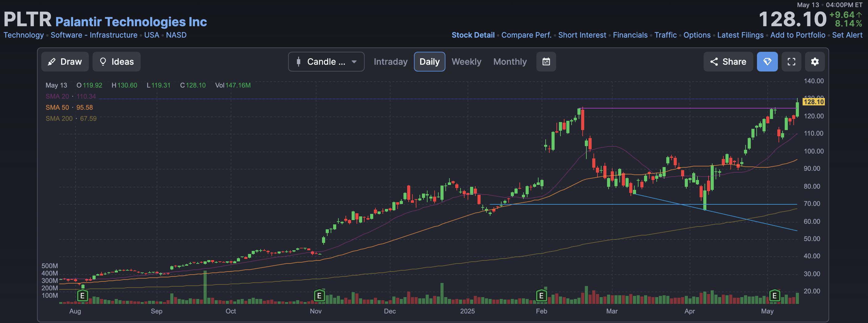Switch to Intraday timeframe
Screen dimensions: 868x323
pyautogui.click(x=391, y=62)
